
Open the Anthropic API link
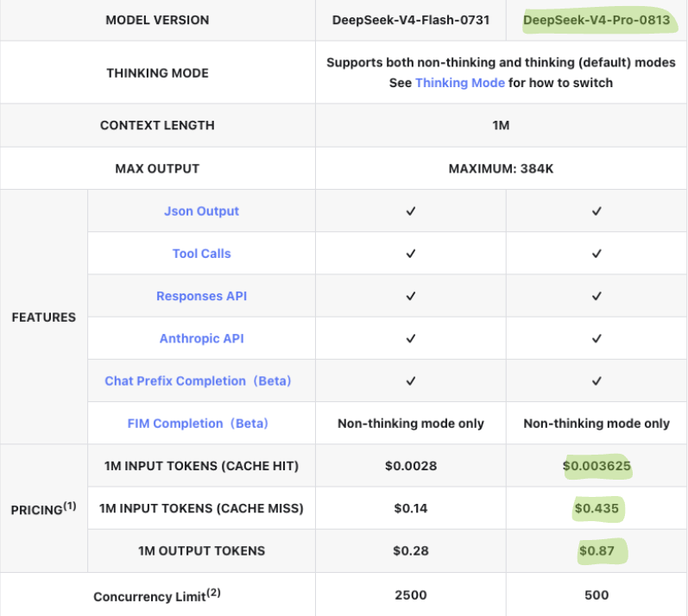pyautogui.click(x=201, y=338)
